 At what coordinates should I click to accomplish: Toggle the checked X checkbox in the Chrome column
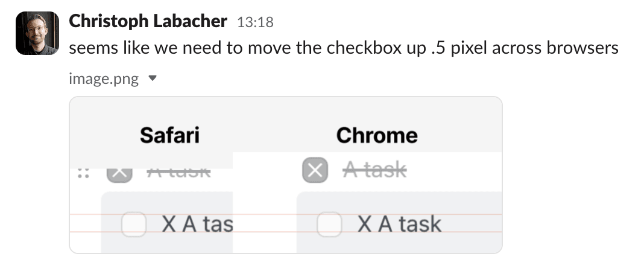pyautogui.click(x=315, y=170)
